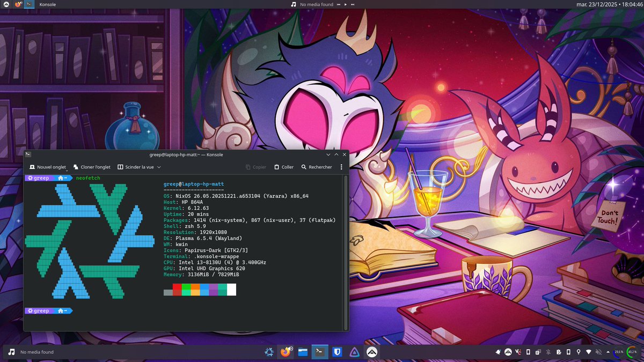Image resolution: width=644 pixels, height=362 pixels.
Task: Paste using the Coller button
Action: click(x=283, y=167)
